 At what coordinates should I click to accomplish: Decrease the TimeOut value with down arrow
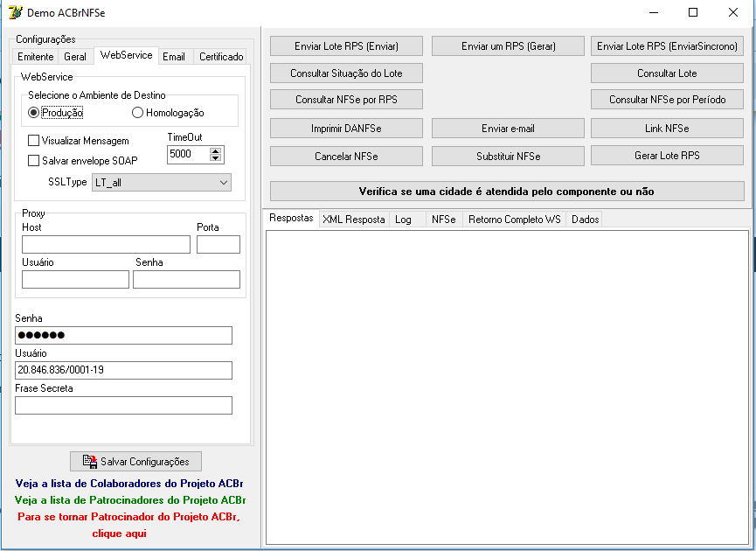(x=216, y=157)
